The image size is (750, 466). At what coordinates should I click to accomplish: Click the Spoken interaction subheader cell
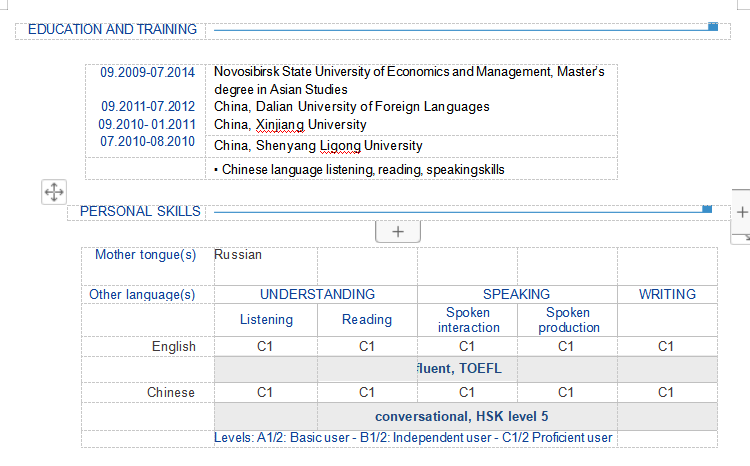click(467, 320)
